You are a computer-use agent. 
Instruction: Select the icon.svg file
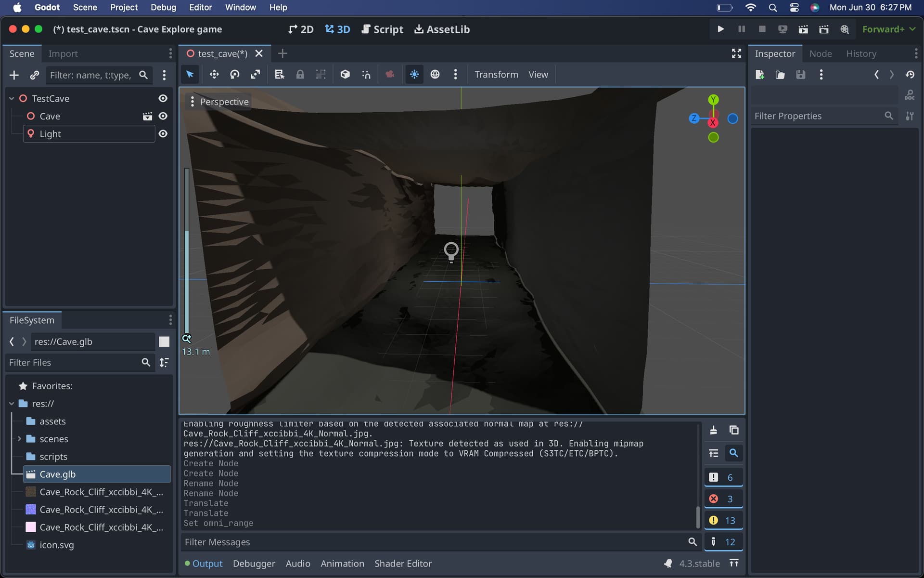point(56,545)
